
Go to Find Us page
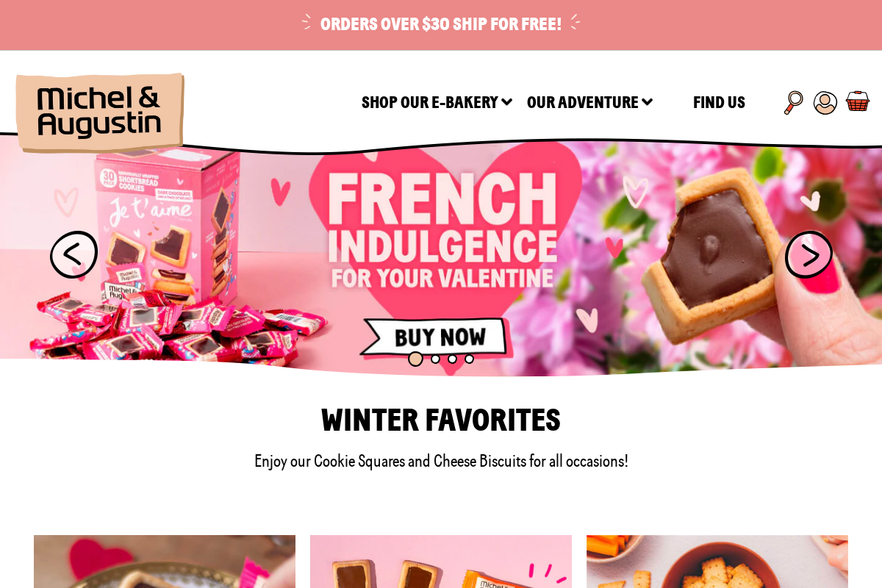(719, 102)
